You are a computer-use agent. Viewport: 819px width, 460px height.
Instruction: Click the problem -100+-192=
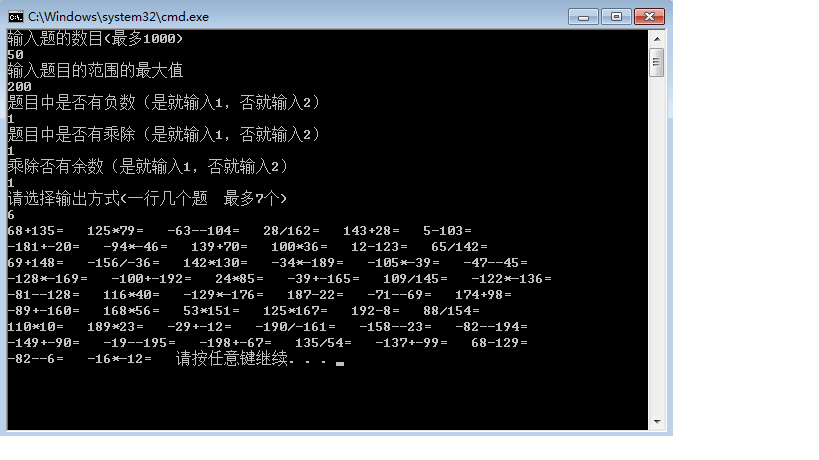click(x=151, y=279)
